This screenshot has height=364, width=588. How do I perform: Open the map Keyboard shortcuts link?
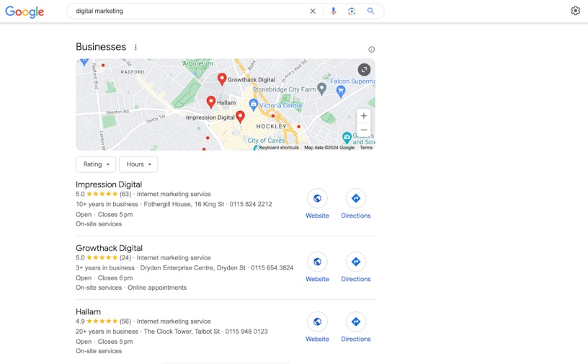pos(278,148)
